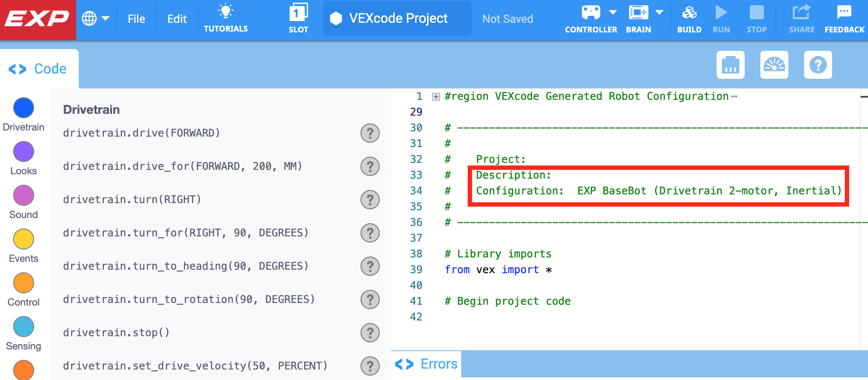The width and height of the screenshot is (868, 380).
Task: Open the Brain dropdown arrow
Action: [659, 12]
